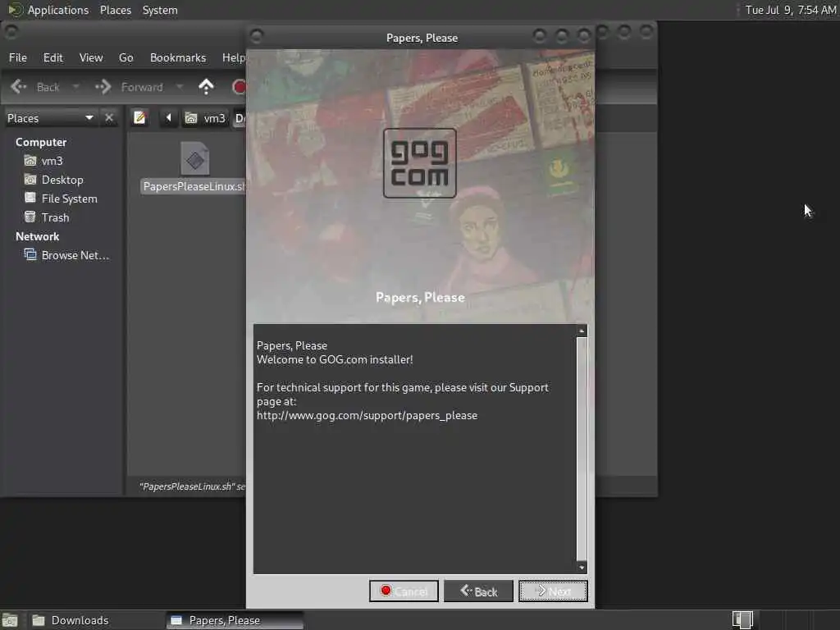Open View menu in file manager
Screen dimensions: 840x630
[91, 57]
